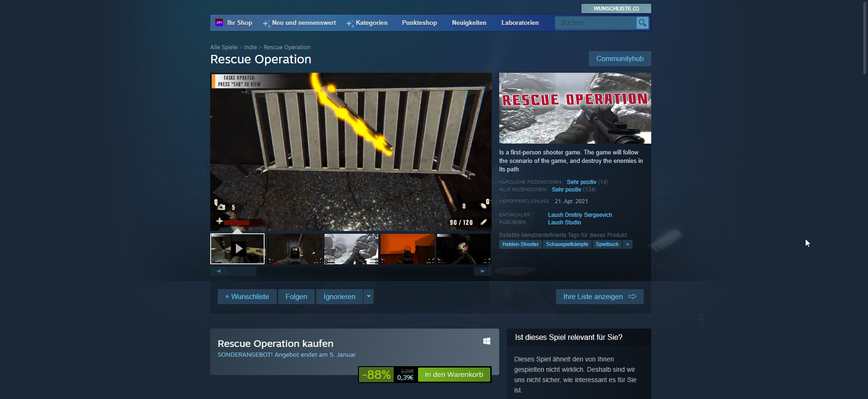Open the Neuigkeiten menu item

[469, 23]
